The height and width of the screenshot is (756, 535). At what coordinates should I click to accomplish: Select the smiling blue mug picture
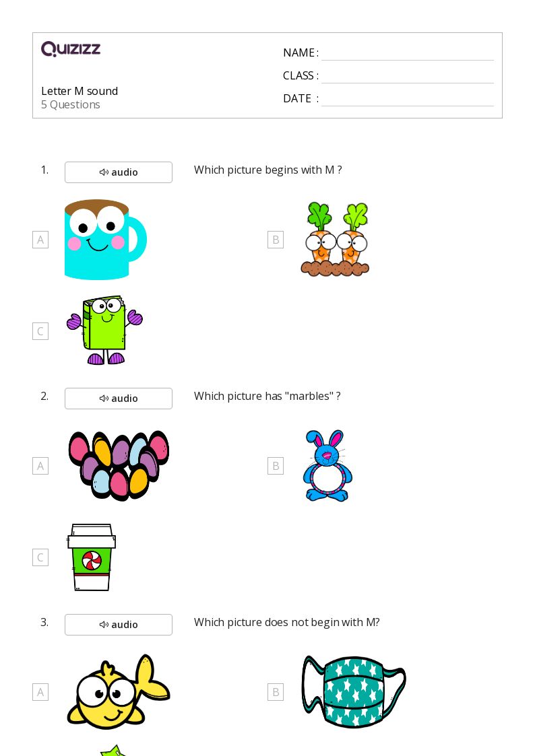tap(105, 240)
